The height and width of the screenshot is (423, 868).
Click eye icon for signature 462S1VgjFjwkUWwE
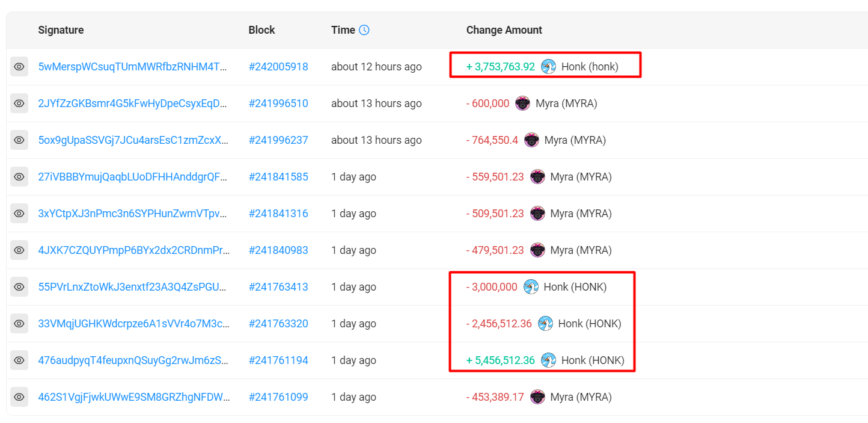click(x=19, y=397)
